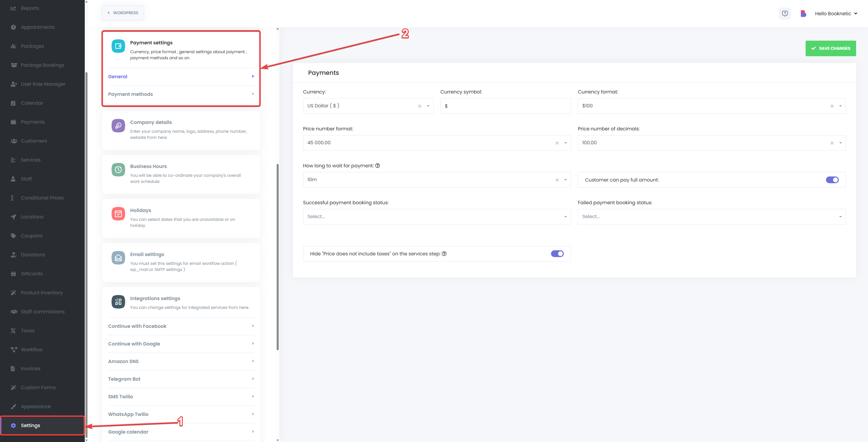
Task: Open Continue with Google settings
Action: 181,344
